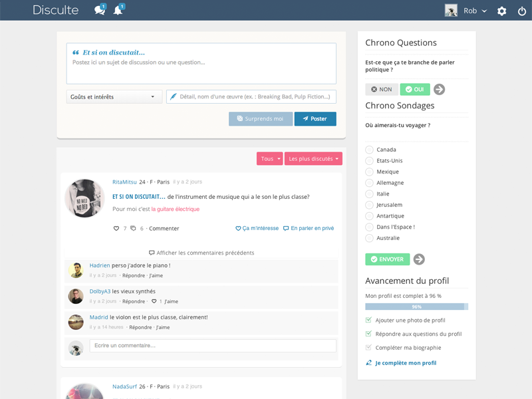Select Canada radio option

pyautogui.click(x=369, y=150)
